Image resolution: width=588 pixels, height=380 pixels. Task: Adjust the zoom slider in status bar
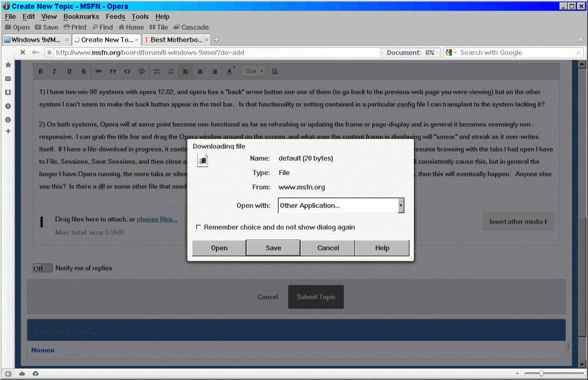[x=541, y=374]
